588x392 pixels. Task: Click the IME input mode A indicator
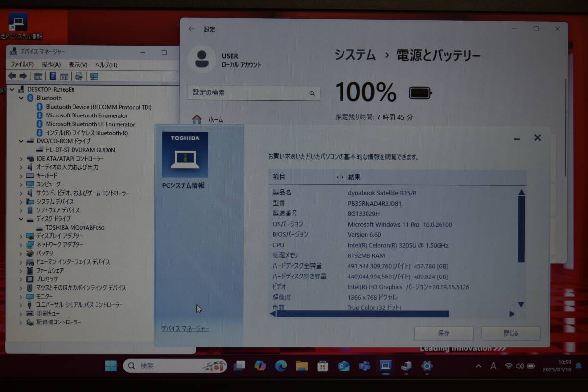tap(493, 366)
